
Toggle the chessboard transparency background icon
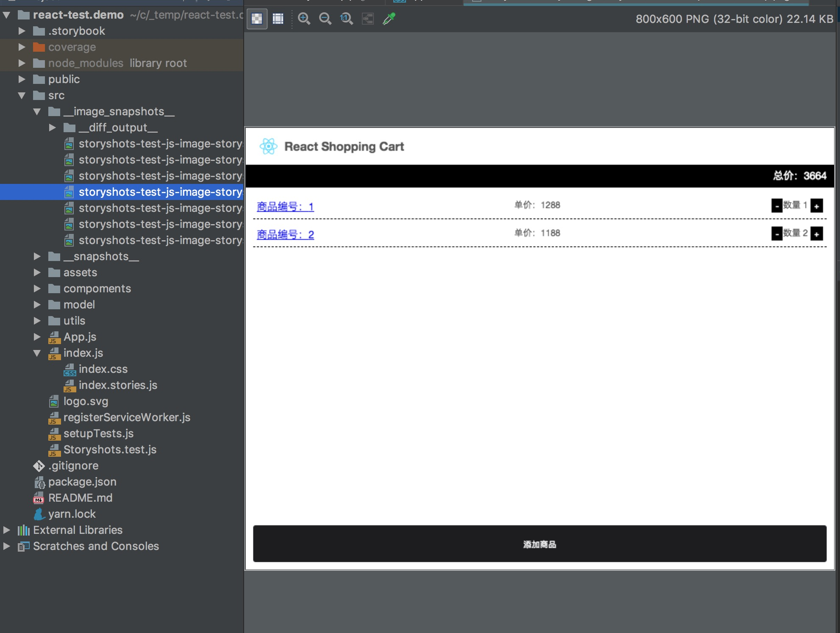pos(257,19)
